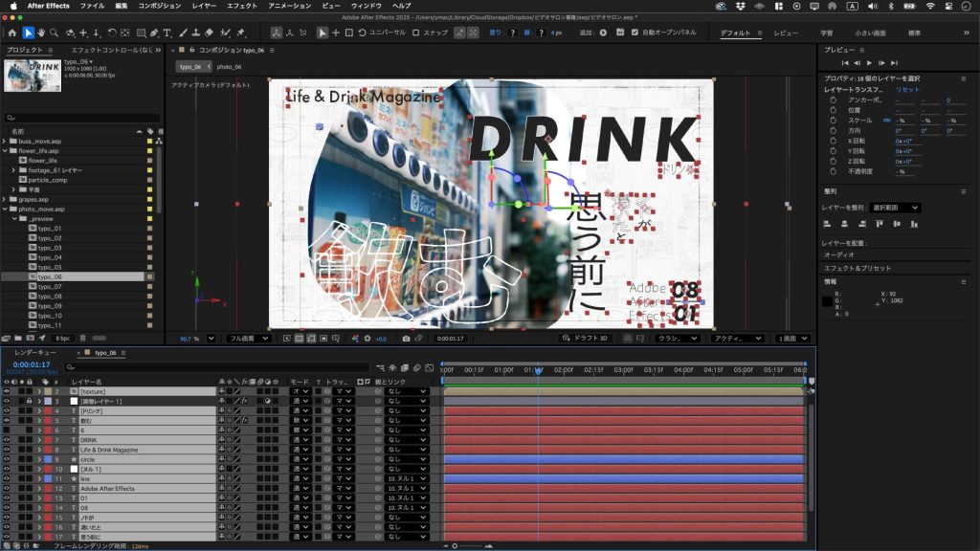The width and height of the screenshot is (980, 551).
Task: Open the ドラフト 3D renderer dropdown
Action: pyautogui.click(x=585, y=338)
